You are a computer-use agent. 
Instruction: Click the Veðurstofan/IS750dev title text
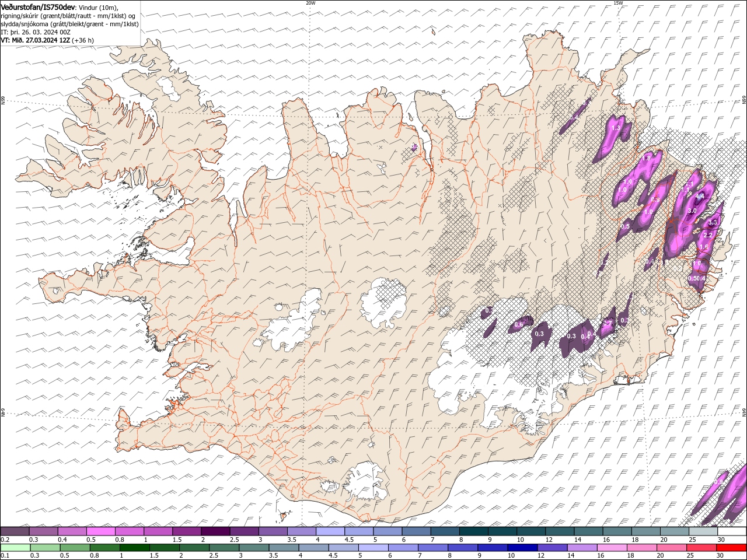click(x=38, y=6)
